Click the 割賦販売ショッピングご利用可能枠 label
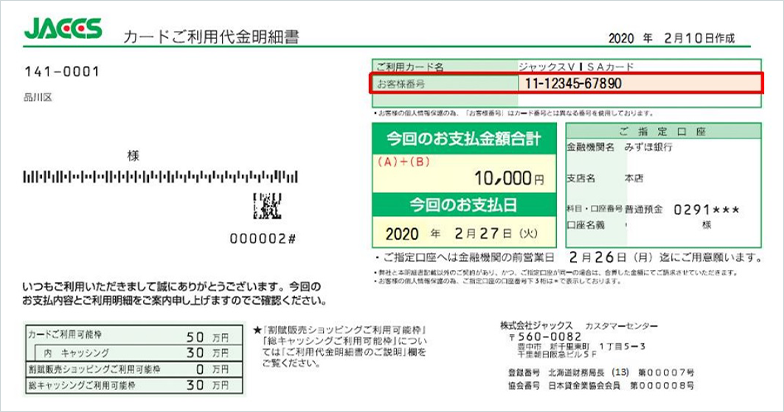 94,370
